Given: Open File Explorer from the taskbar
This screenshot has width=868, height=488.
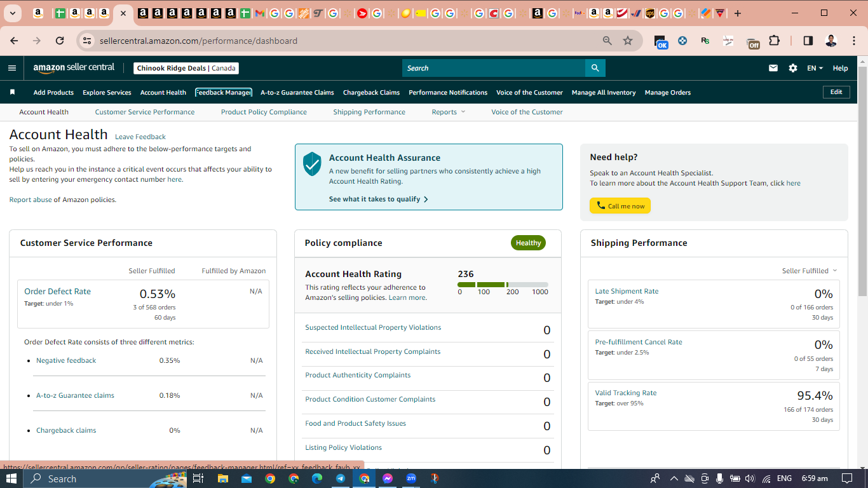Looking at the screenshot, I should 223,478.
